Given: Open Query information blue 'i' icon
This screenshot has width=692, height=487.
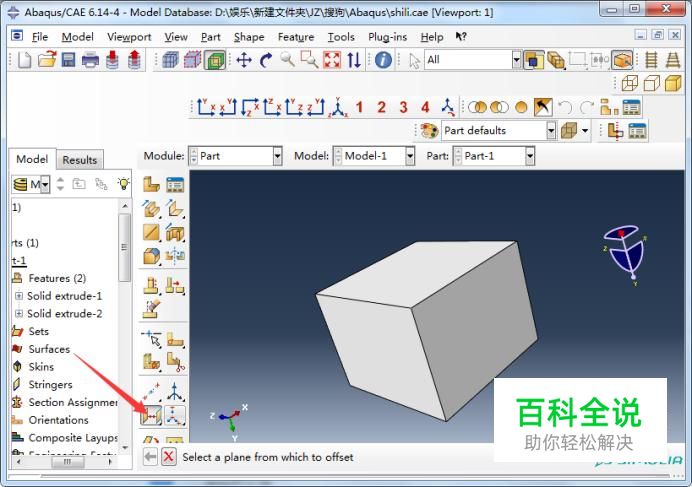Looking at the screenshot, I should [383, 60].
